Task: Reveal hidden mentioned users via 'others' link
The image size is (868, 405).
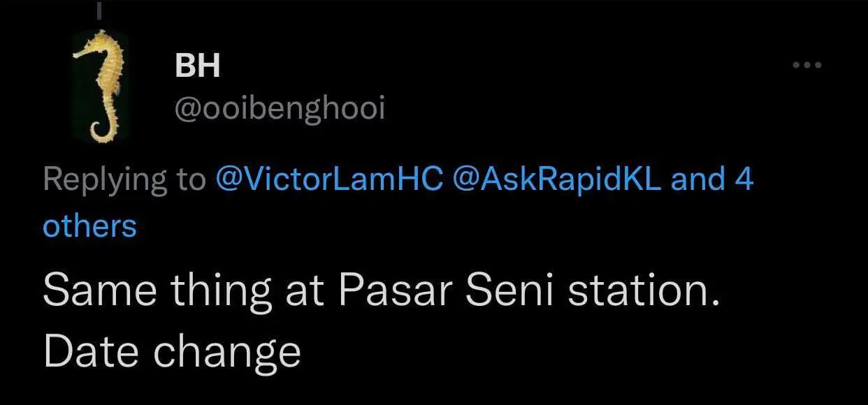Action: pos(89,225)
